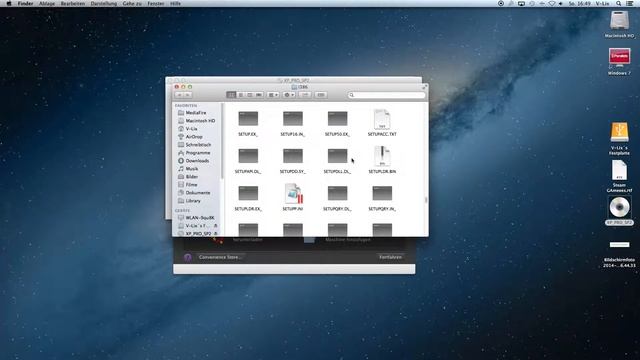
Task: Open Schreibtisch in the sidebar
Action: tap(198, 144)
